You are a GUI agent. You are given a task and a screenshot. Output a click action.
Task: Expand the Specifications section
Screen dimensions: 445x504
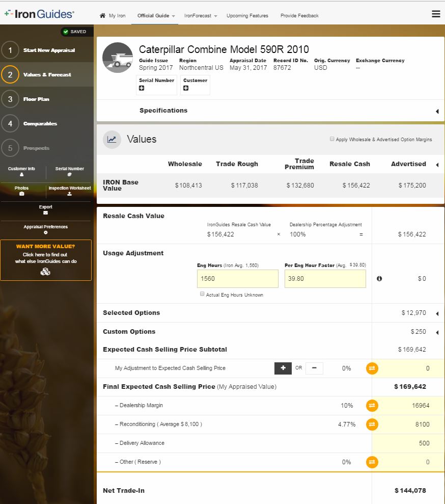click(x=437, y=111)
